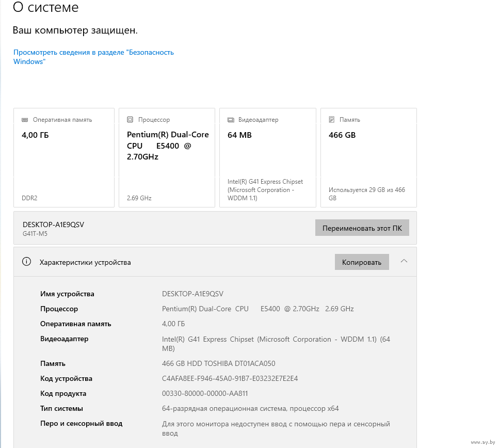Click the chip icon next to Процессор
The height and width of the screenshot is (448, 499).
coord(130,120)
